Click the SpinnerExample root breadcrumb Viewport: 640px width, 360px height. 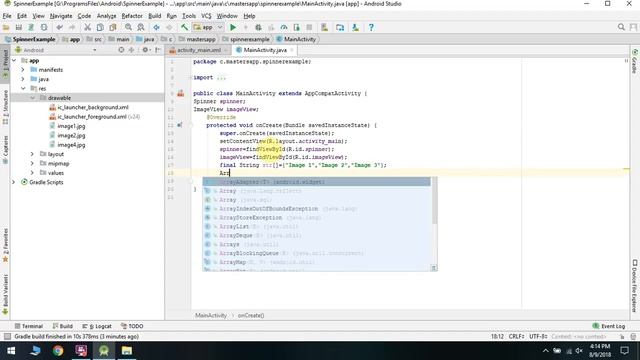click(x=31, y=39)
